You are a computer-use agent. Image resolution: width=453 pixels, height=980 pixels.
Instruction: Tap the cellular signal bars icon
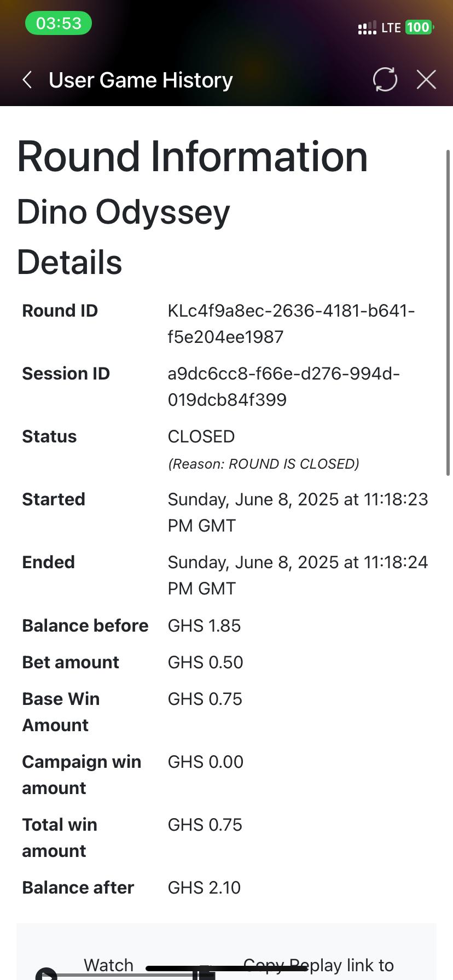[x=367, y=28]
